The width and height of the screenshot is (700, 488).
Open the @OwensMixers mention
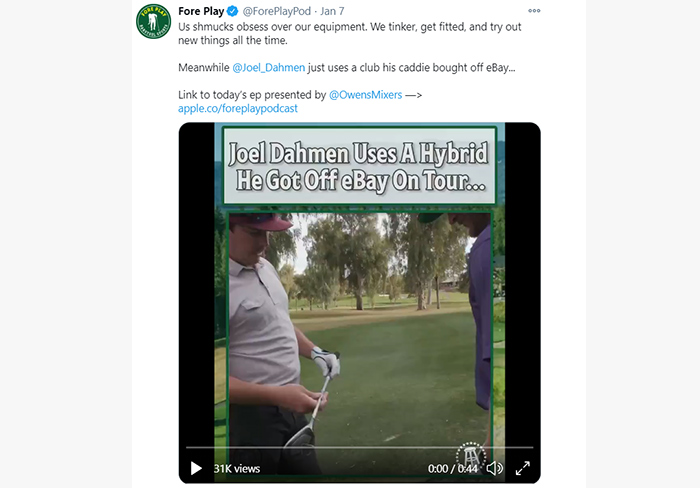366,95
